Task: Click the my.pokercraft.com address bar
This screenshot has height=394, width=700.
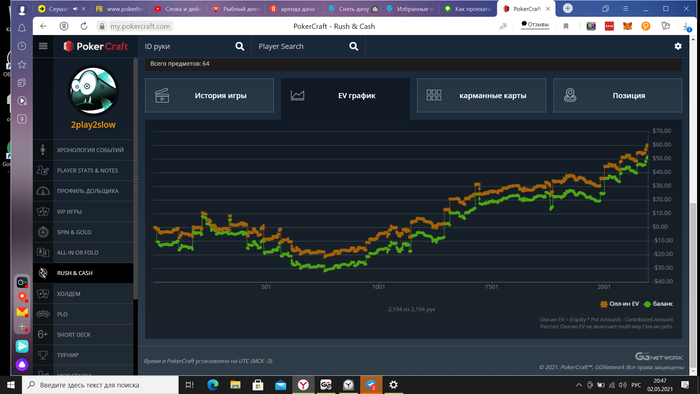Action: tap(140, 26)
